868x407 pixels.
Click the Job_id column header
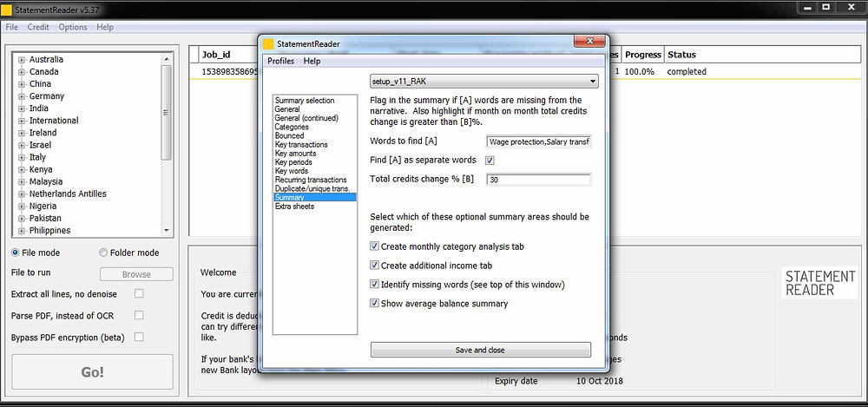click(x=216, y=55)
